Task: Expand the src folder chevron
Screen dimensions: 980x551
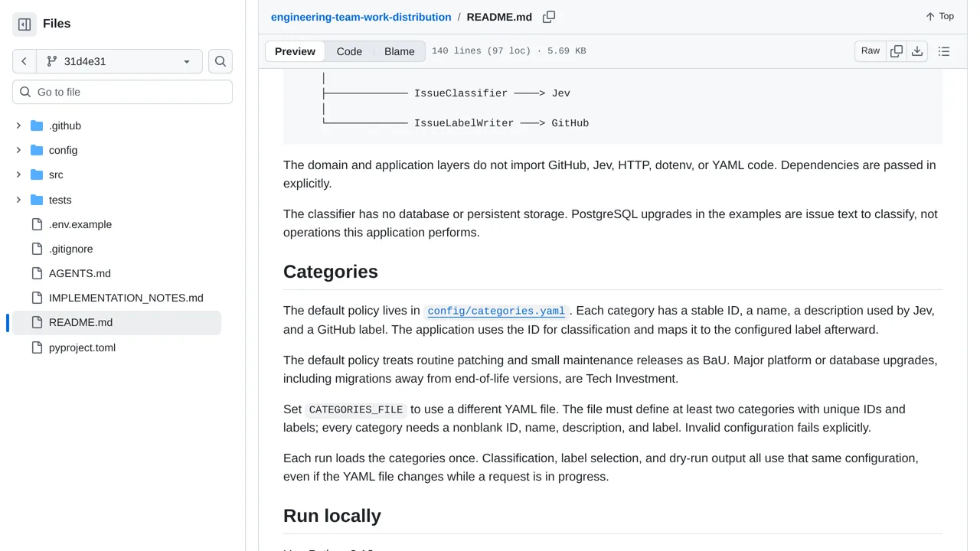Action: (x=18, y=174)
